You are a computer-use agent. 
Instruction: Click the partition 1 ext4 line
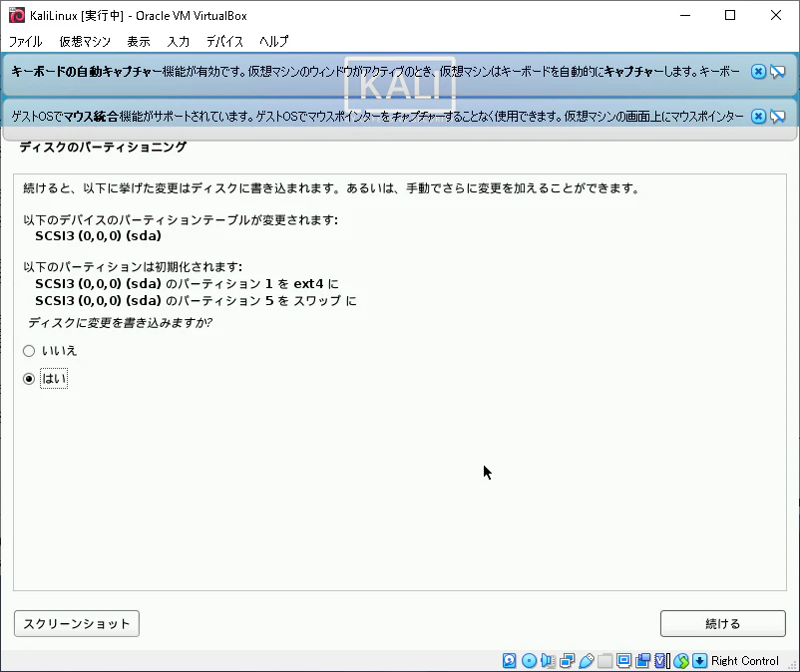coord(187,283)
